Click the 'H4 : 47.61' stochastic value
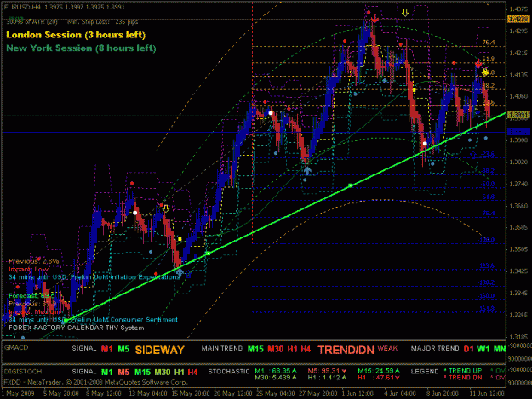This screenshot has height=399, width=532. coord(379,377)
